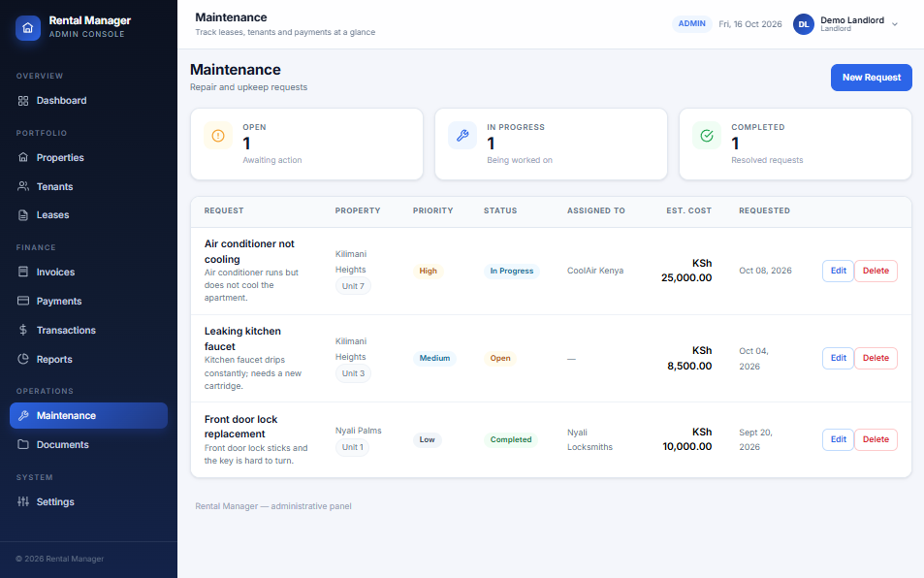
Task: Click the Open status badge in table
Action: pyautogui.click(x=500, y=358)
